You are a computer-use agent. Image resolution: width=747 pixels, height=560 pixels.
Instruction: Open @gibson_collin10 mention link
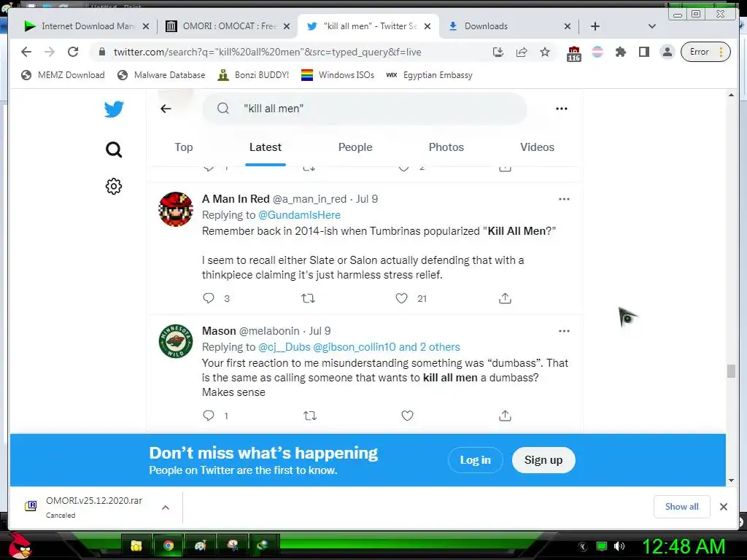[x=355, y=346]
